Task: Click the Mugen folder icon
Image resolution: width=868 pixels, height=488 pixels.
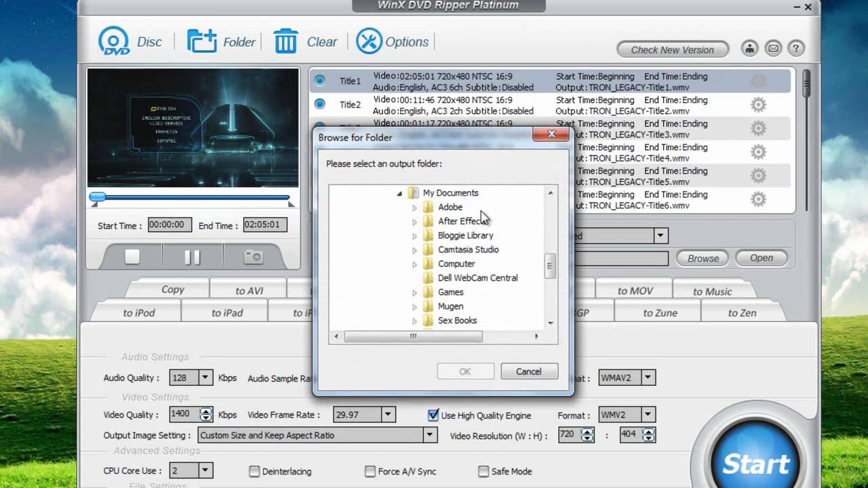Action: [428, 306]
